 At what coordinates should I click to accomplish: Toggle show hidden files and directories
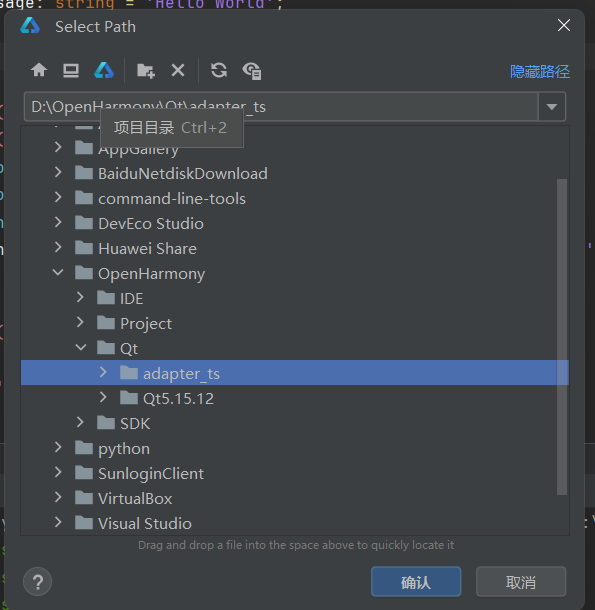(x=252, y=71)
